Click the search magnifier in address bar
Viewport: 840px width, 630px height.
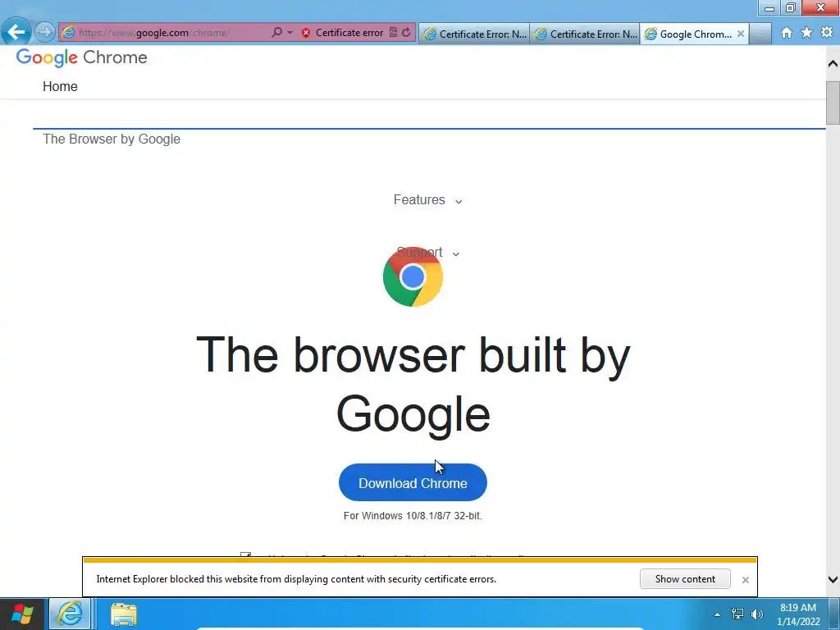tap(276, 33)
